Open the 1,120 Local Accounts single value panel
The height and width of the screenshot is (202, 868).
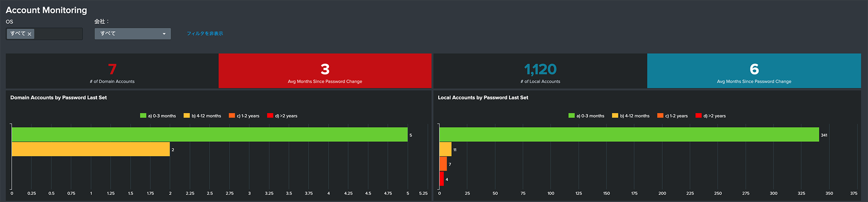pos(540,71)
